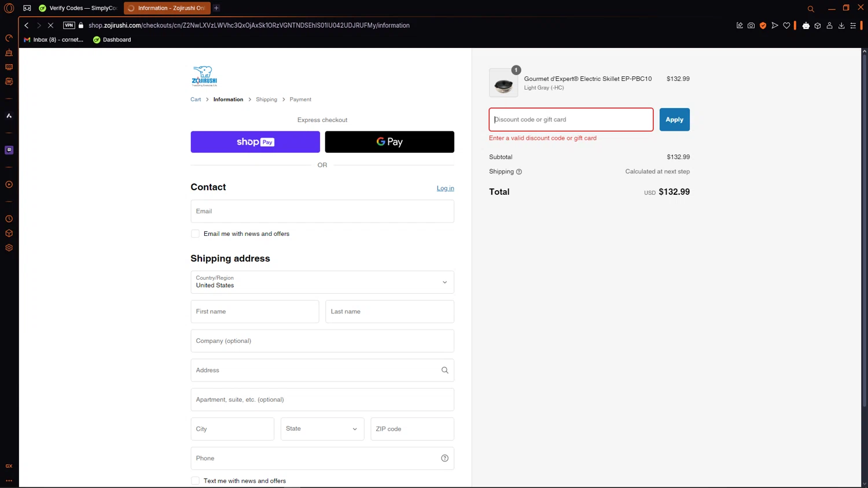Take a snapshot with camera icon

point(751,25)
